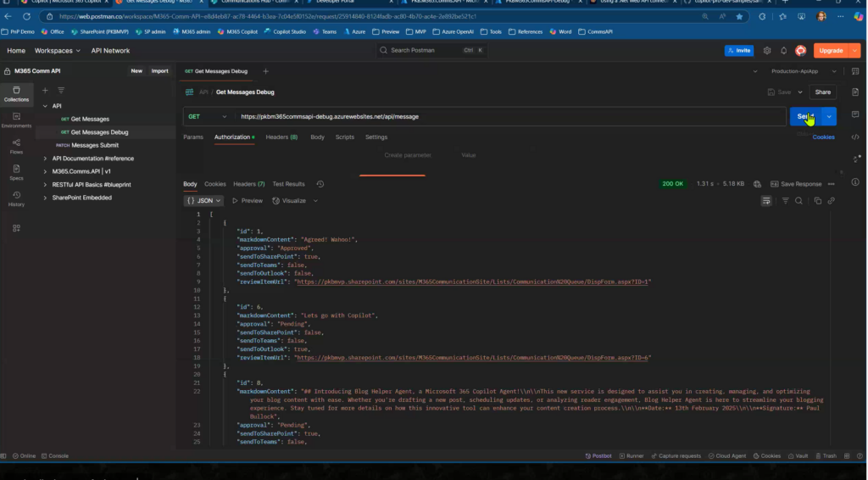Search within the response body
This screenshot has height=480, width=868.
(798, 201)
